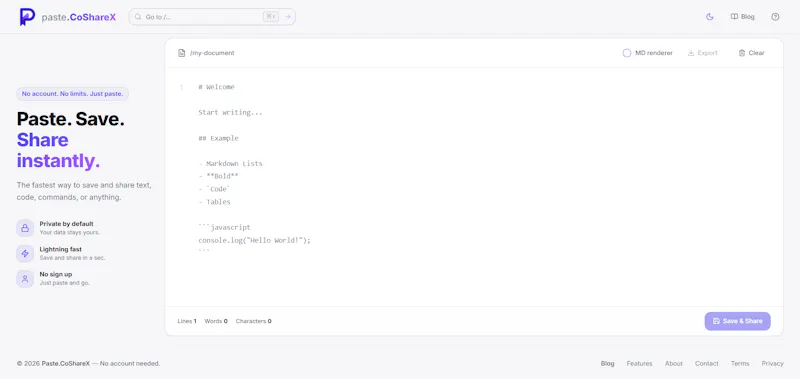800x379 pixels.
Task: Click the line number 1 in gutter
Action: pyautogui.click(x=181, y=87)
